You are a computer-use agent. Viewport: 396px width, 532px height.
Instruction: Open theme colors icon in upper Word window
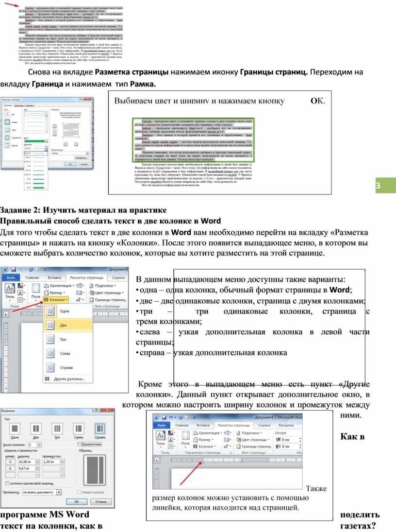pyautogui.click(x=20, y=286)
